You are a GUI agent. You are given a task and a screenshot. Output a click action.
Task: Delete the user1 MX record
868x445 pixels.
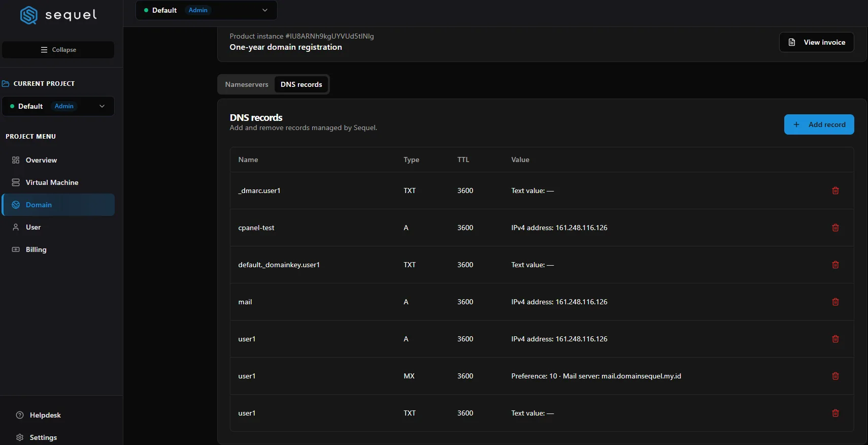[836, 376]
